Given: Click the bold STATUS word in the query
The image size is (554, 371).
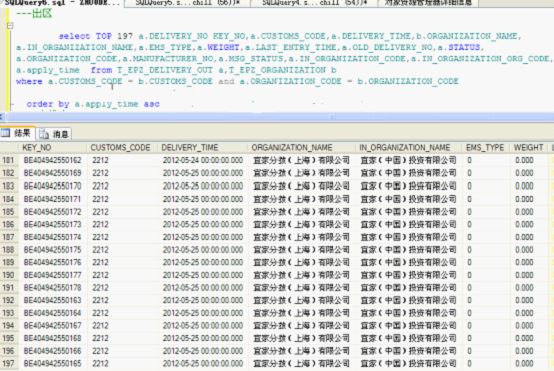Looking at the screenshot, I should pyautogui.click(x=464, y=47).
